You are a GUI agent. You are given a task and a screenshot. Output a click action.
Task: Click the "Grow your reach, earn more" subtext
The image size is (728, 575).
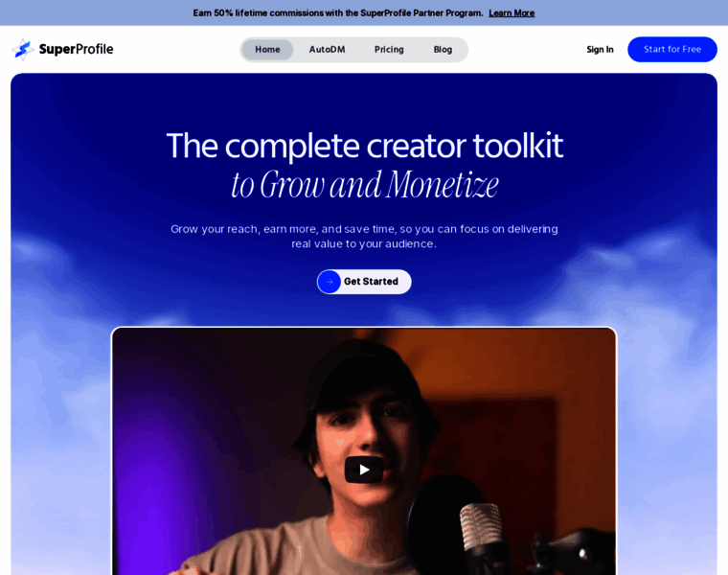[364, 237]
